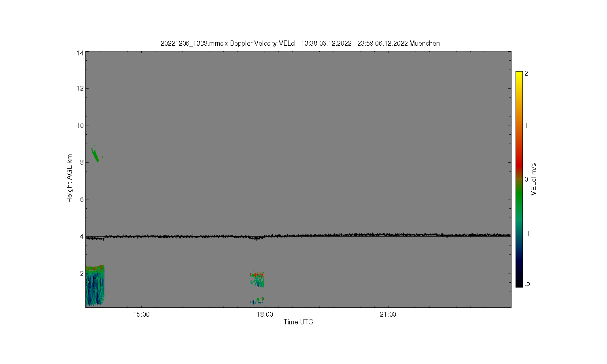The height and width of the screenshot is (364, 607).
Task: Click the plot title containing 'Doppler Velocity VELcl'
Action: point(300,44)
